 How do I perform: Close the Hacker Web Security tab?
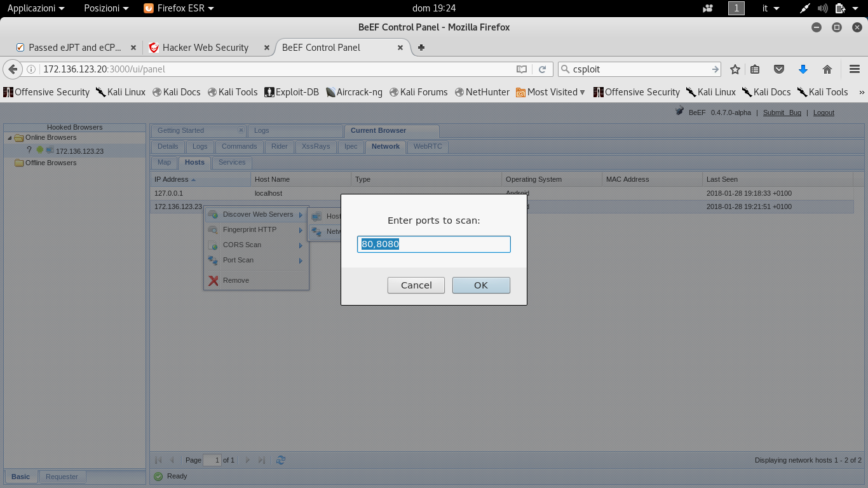267,48
